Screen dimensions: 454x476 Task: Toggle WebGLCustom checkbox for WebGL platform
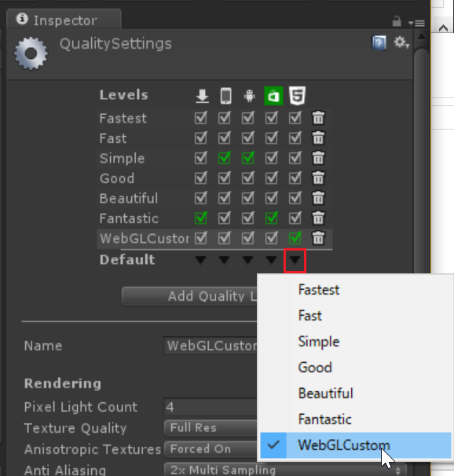pyautogui.click(x=295, y=238)
